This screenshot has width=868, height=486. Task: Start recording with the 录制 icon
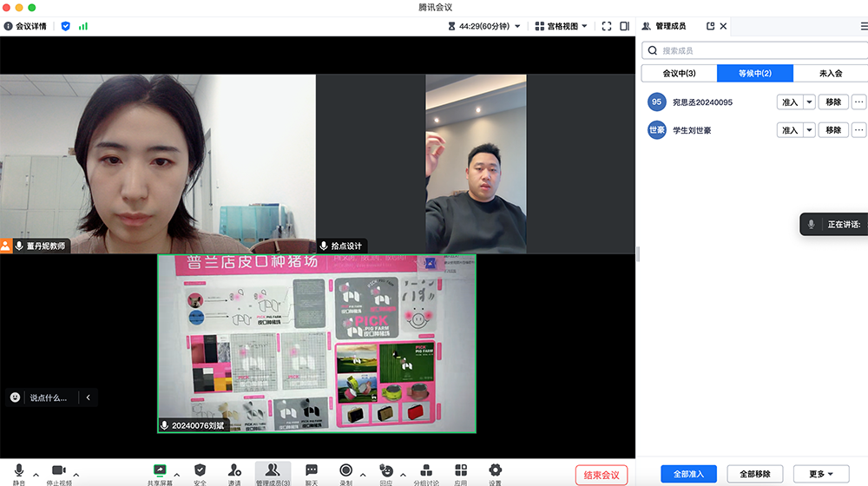(345, 471)
